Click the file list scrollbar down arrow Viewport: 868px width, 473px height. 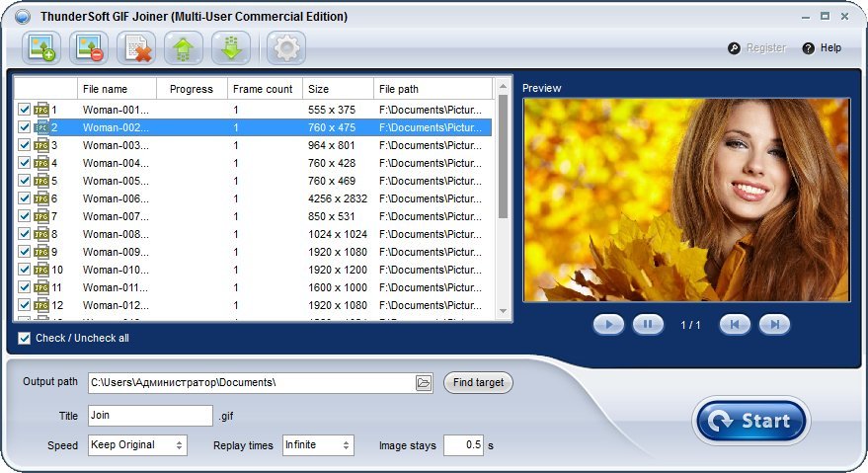(x=503, y=311)
